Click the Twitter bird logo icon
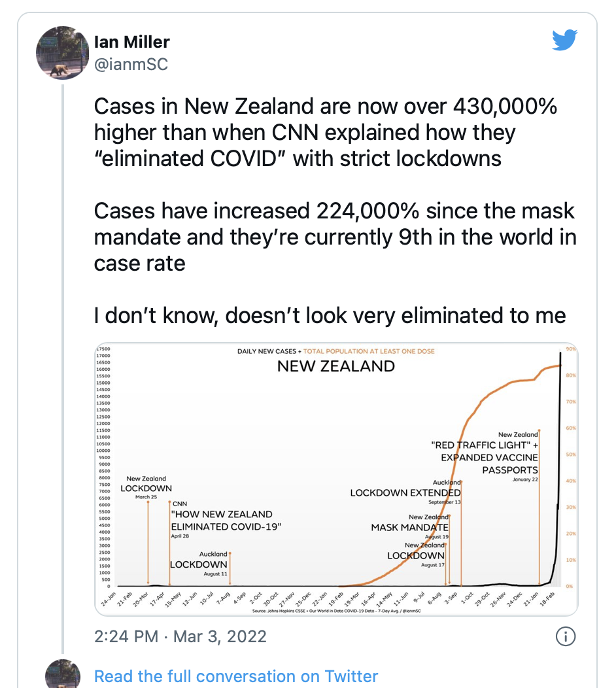 click(x=565, y=40)
